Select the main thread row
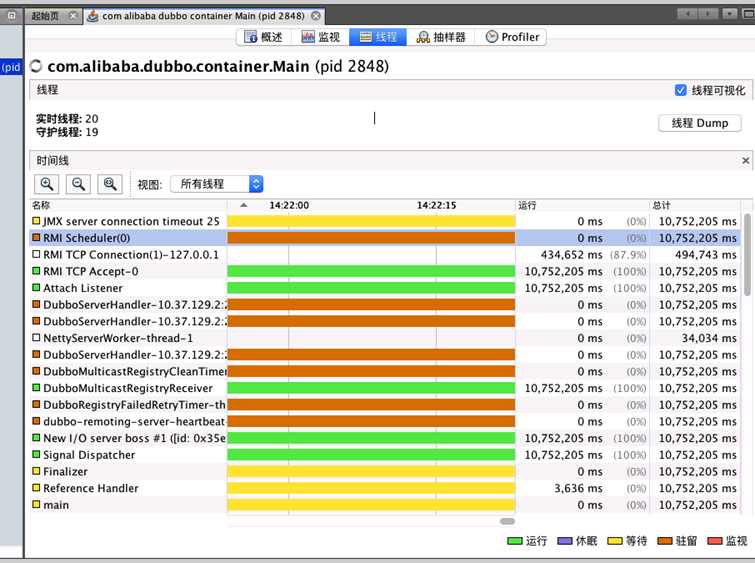This screenshot has height=563, width=755. click(x=385, y=505)
